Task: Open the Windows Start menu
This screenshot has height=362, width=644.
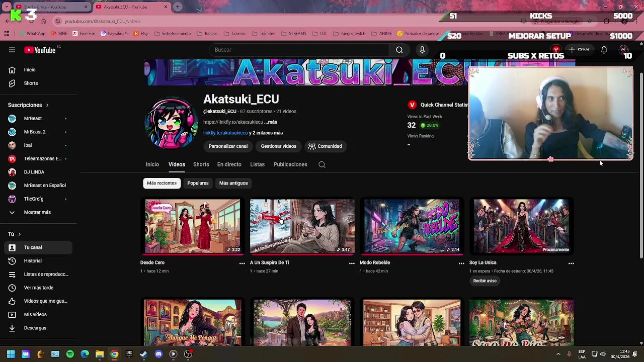Action: 11,354
